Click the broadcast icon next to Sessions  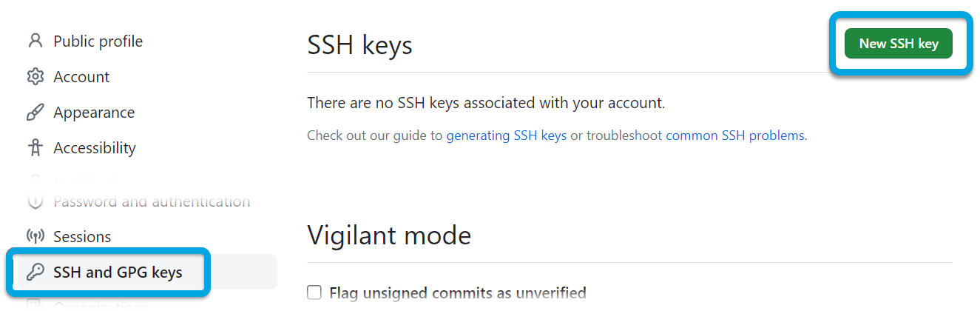35,236
